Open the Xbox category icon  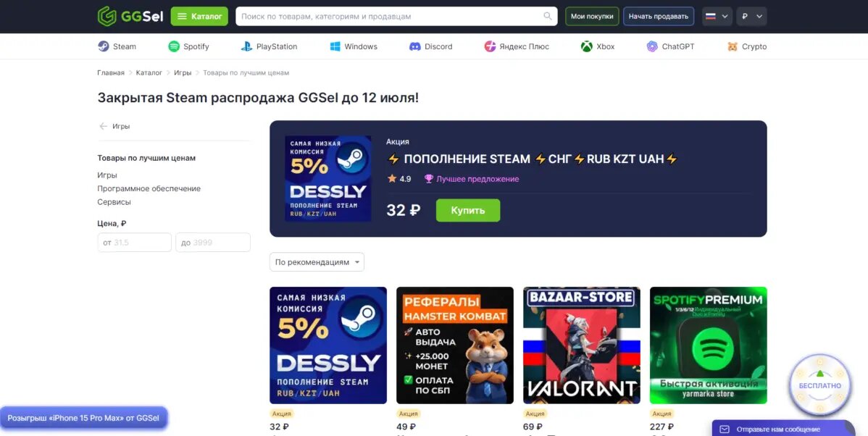coord(587,46)
